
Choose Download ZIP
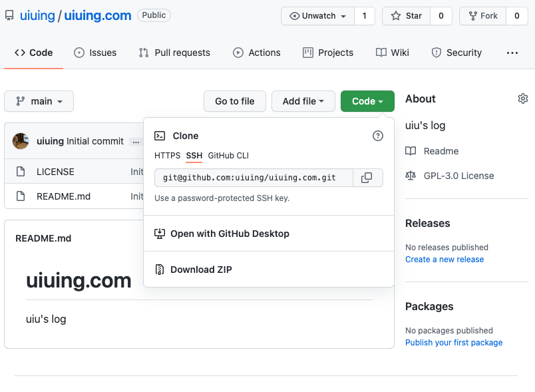[x=201, y=270]
